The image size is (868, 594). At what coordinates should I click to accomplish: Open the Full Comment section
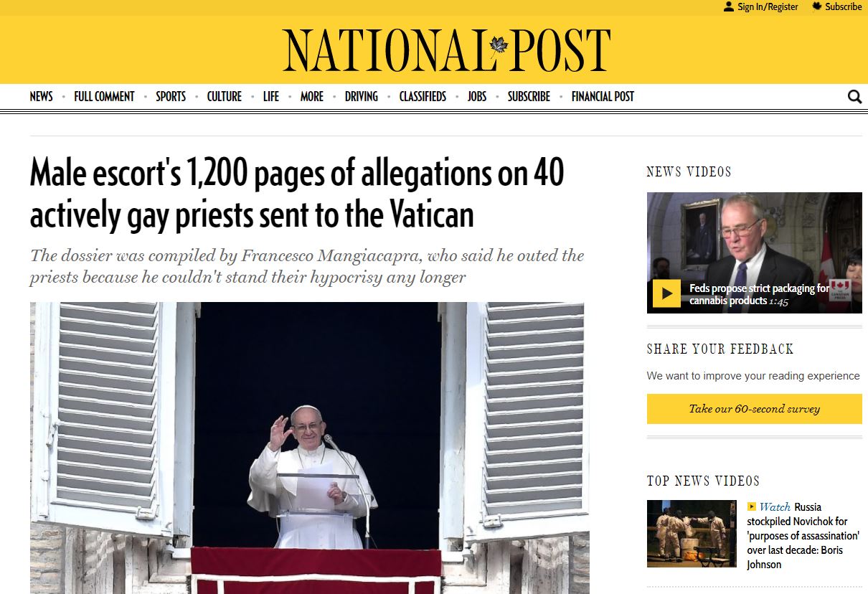click(104, 96)
